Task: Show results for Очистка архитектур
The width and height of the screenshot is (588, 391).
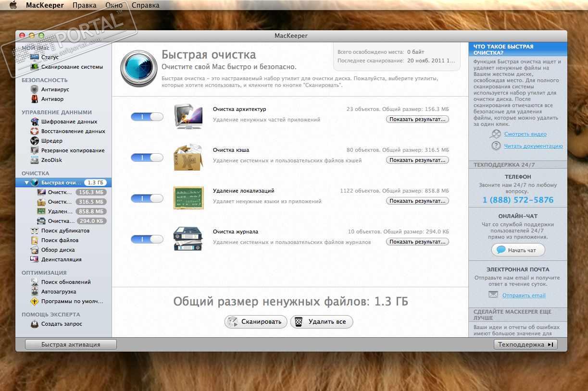Action: pos(417,119)
